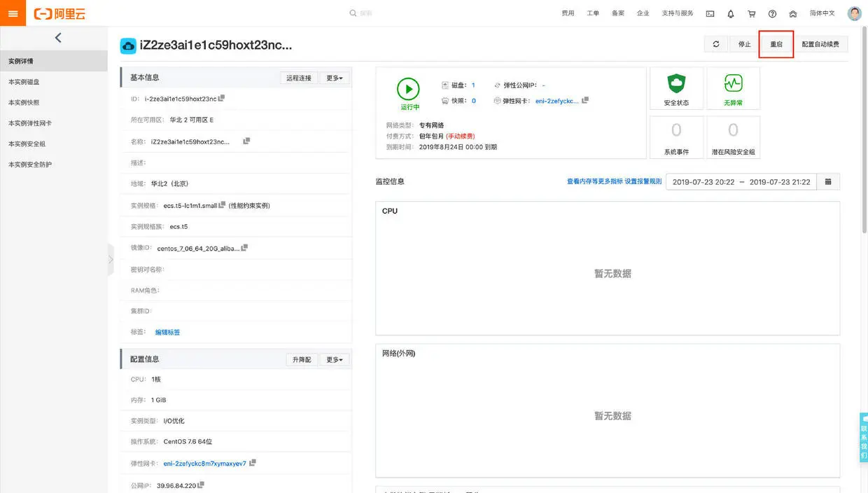868x493 pixels.
Task: Open the 支持与服务 menu
Action: tap(678, 13)
